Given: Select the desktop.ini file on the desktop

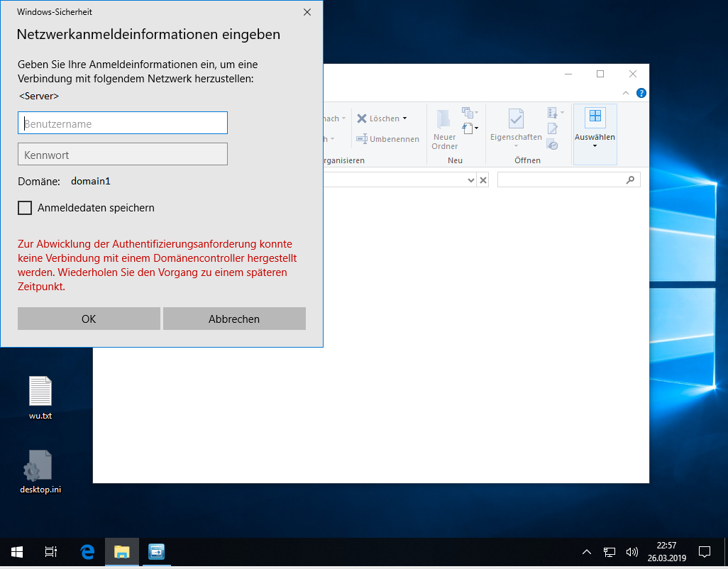Looking at the screenshot, I should [x=40, y=472].
